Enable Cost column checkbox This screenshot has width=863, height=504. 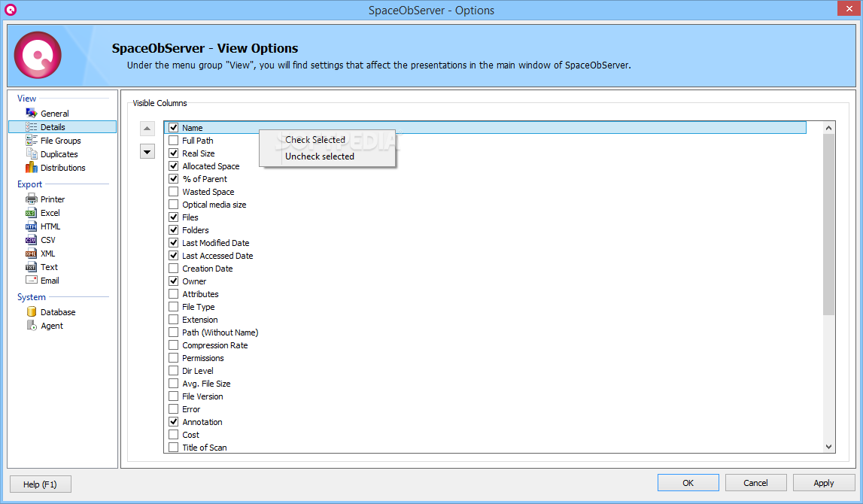pyautogui.click(x=173, y=435)
